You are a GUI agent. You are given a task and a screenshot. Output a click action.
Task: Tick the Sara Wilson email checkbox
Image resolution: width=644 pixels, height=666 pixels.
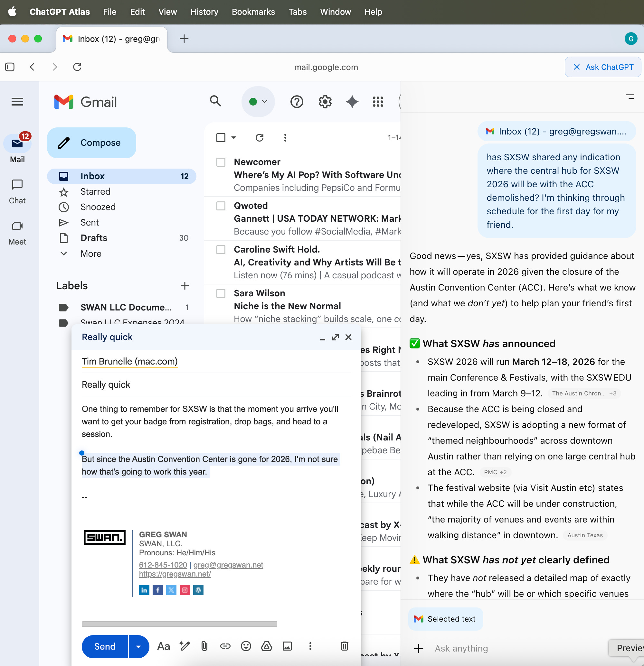221,293
